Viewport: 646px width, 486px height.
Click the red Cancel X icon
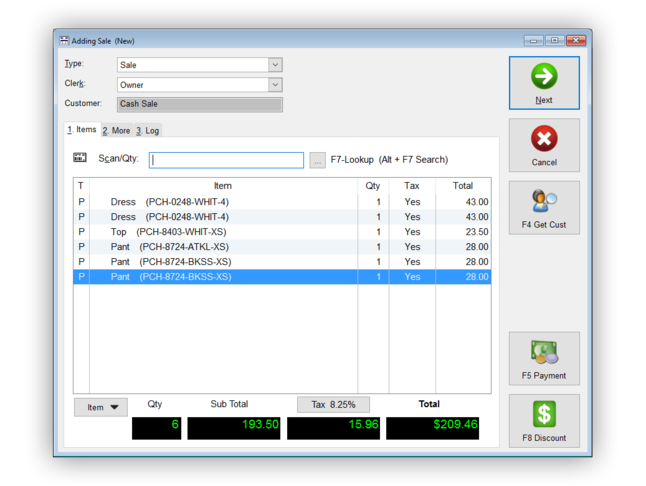544,138
